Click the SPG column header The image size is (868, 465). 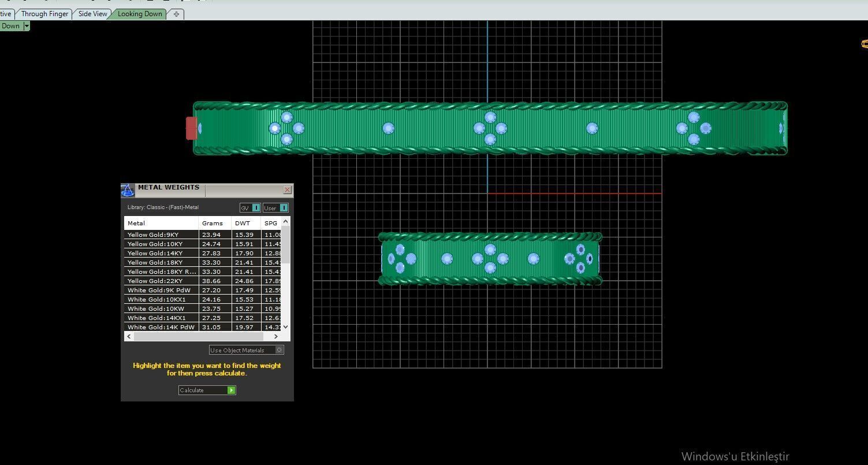click(271, 223)
